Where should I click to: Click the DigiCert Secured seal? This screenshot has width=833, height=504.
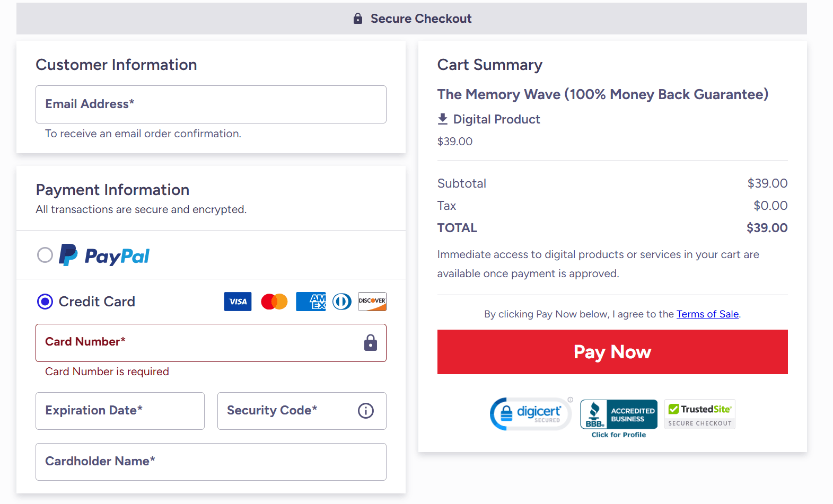pyautogui.click(x=530, y=414)
